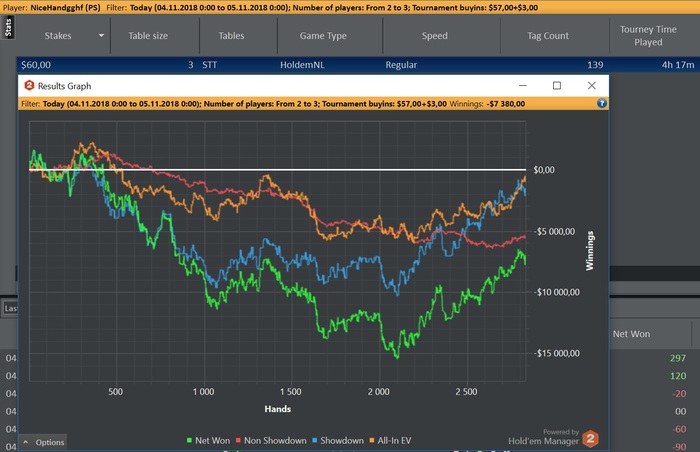Click the Hold'em Manager 2 logo badge
700x452 pixels.
pos(591,439)
